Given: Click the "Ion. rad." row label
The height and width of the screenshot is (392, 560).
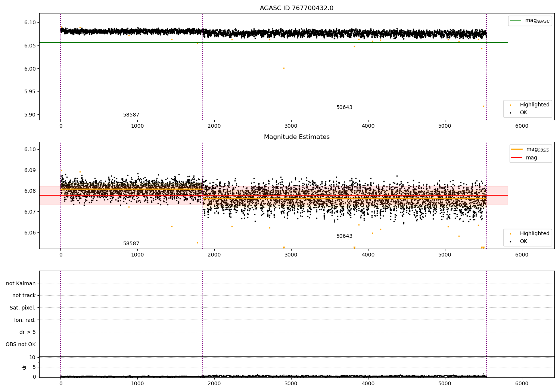Looking at the screenshot, I should [25, 320].
